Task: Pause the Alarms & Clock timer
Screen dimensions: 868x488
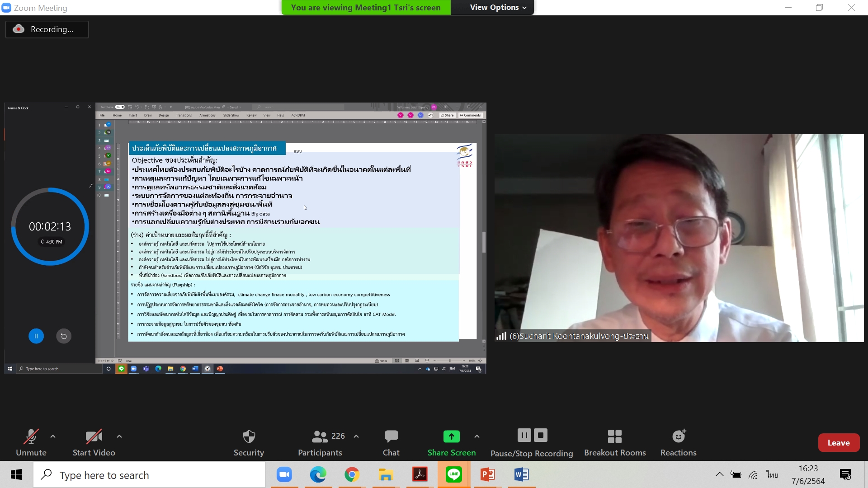Action: (36, 336)
